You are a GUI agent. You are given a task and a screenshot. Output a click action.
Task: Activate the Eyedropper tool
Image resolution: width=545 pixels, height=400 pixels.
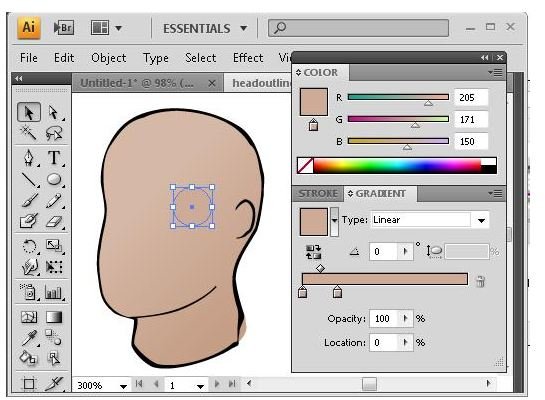pos(29,338)
